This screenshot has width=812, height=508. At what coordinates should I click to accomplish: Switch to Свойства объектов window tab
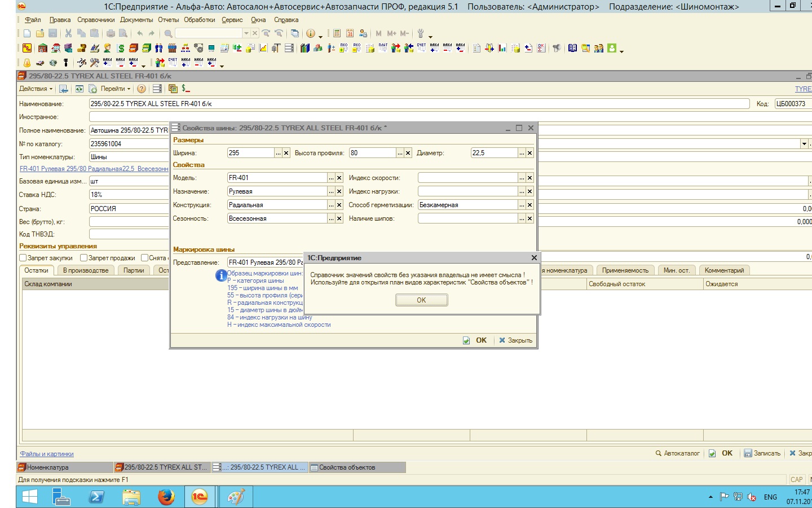click(x=358, y=467)
